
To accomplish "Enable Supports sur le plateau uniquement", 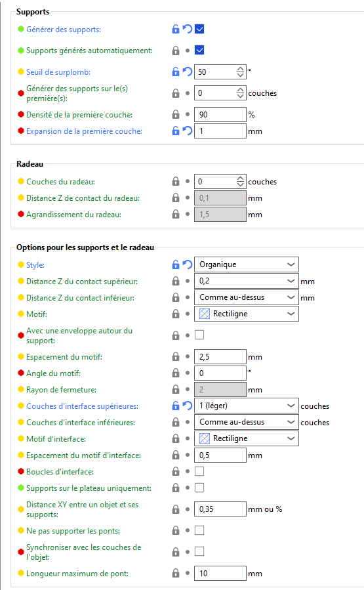I will coord(199,488).
